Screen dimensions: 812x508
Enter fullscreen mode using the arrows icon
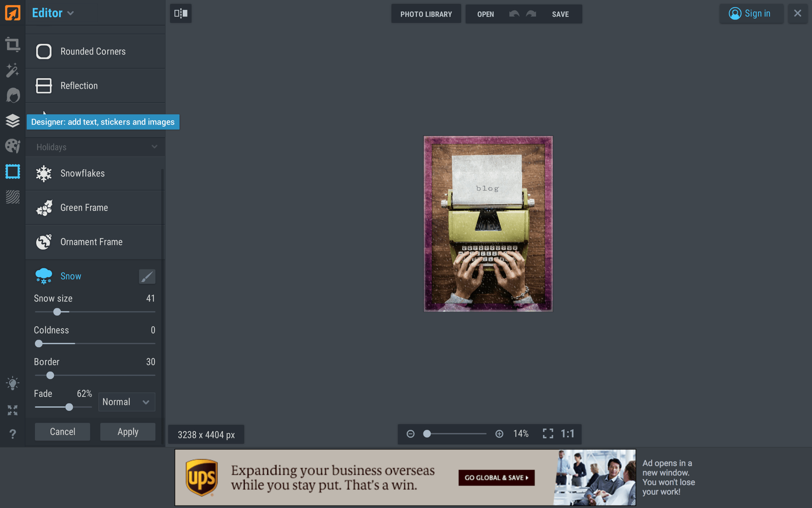12,410
